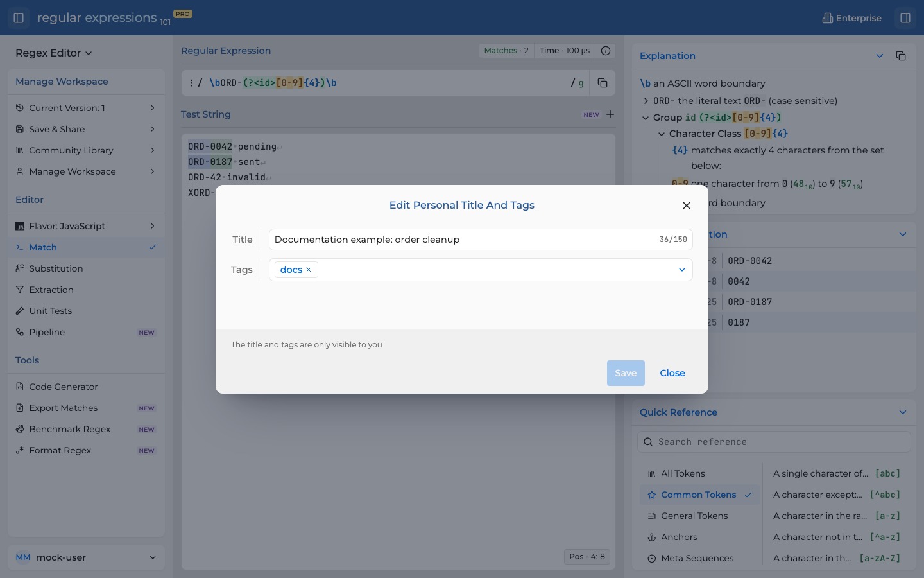Open the Pipeline editor

pos(86,332)
